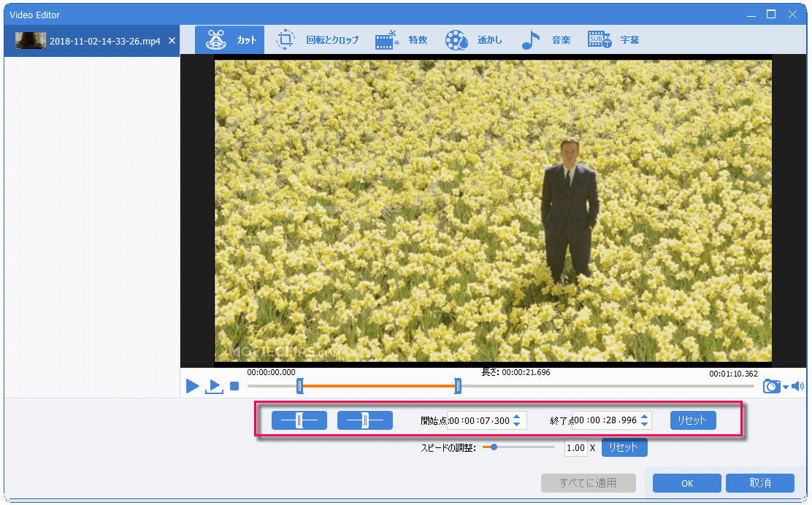
Task: Decrease the 開始点 start time value
Action: point(517,425)
